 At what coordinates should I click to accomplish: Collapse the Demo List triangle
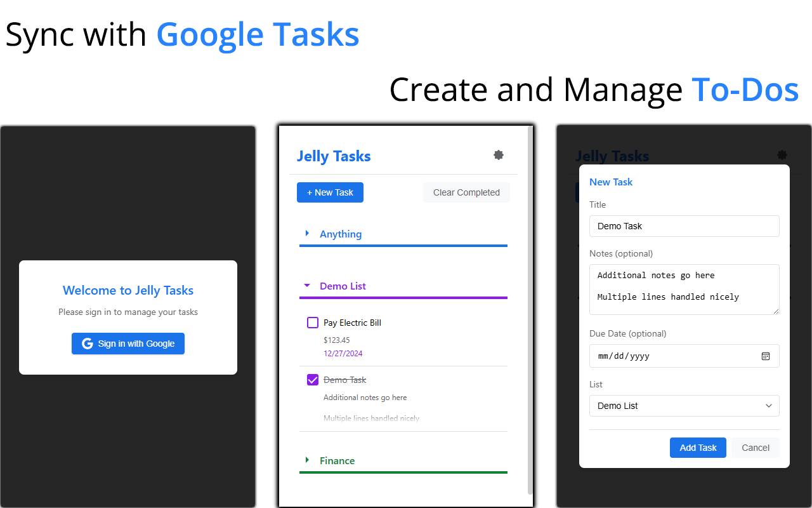click(308, 286)
